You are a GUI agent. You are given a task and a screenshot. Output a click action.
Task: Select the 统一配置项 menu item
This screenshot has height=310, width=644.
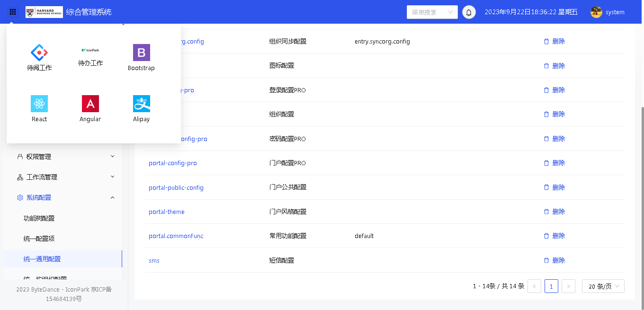click(x=39, y=239)
